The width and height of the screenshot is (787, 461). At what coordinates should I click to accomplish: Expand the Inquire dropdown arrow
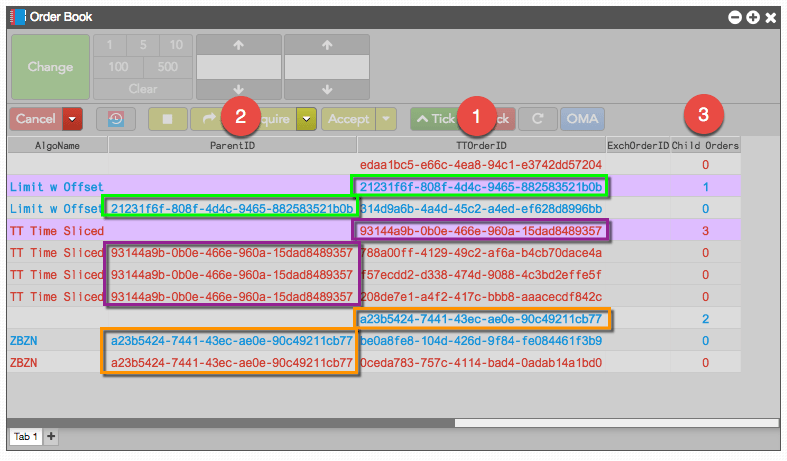[x=306, y=119]
